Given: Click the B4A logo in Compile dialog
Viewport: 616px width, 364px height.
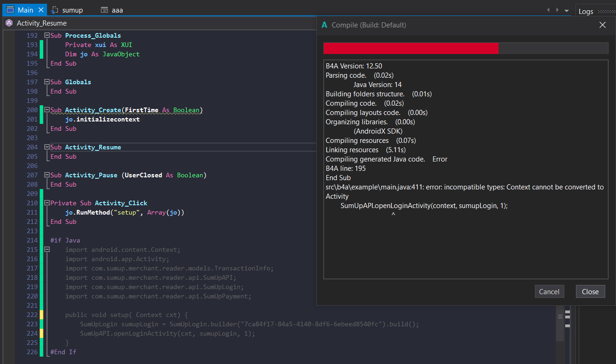Looking at the screenshot, I should pyautogui.click(x=324, y=25).
